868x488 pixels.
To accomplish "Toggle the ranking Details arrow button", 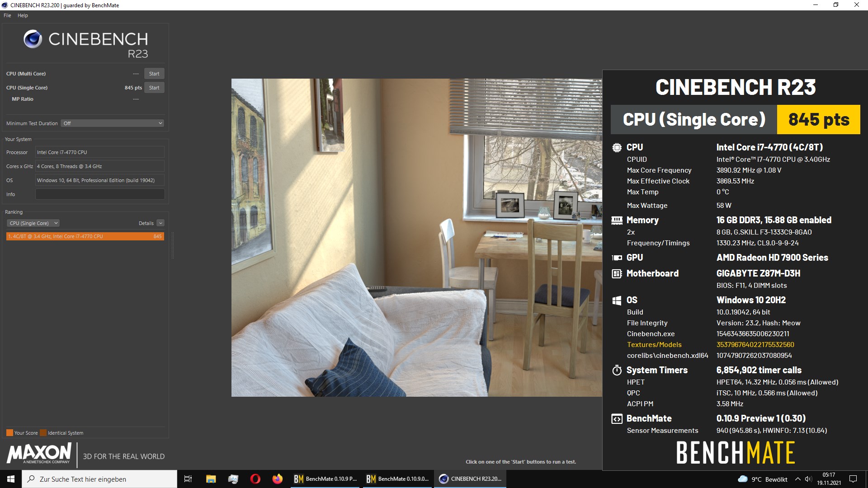I will [160, 223].
